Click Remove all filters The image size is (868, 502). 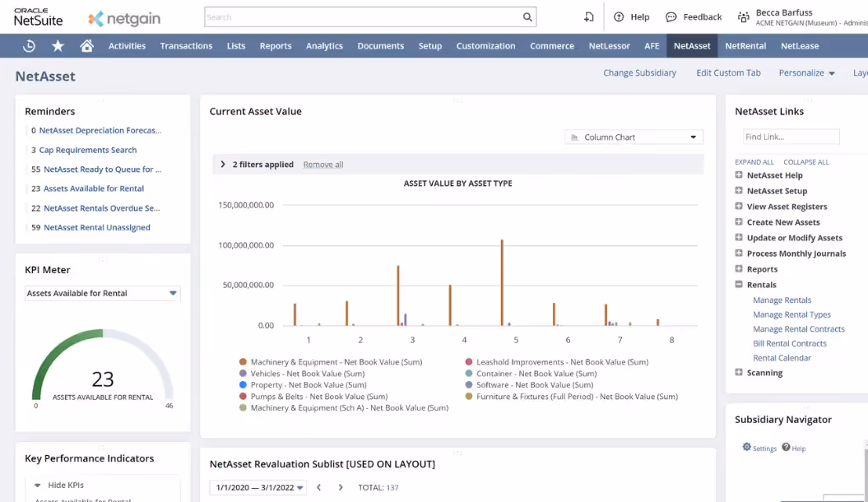pos(323,164)
